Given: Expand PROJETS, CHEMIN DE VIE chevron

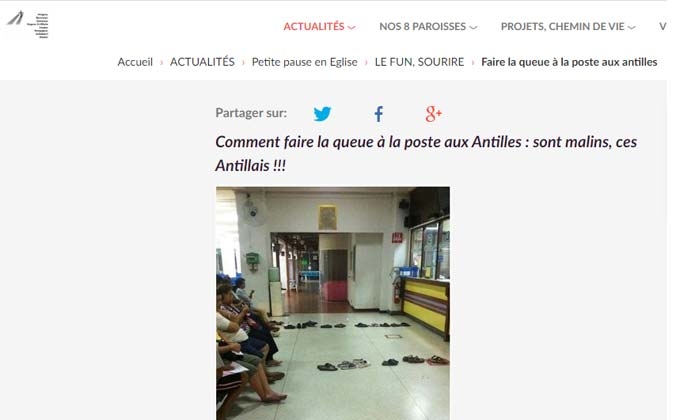Looking at the screenshot, I should (632, 28).
